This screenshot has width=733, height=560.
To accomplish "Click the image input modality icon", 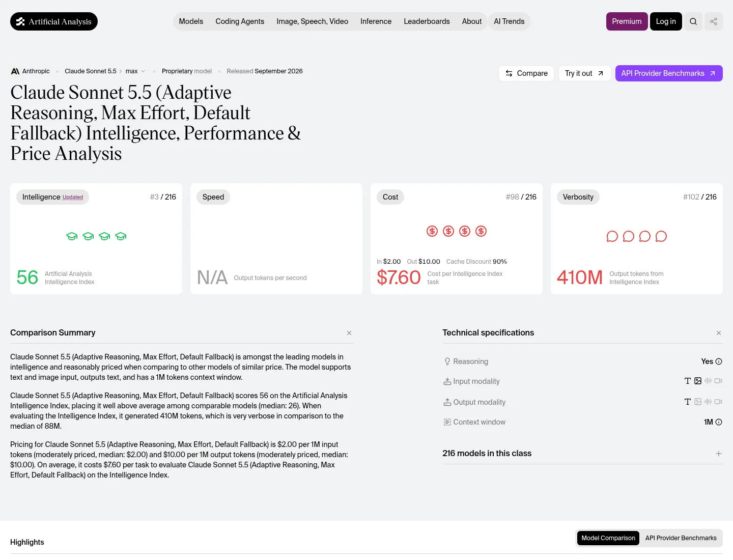I will pos(698,381).
